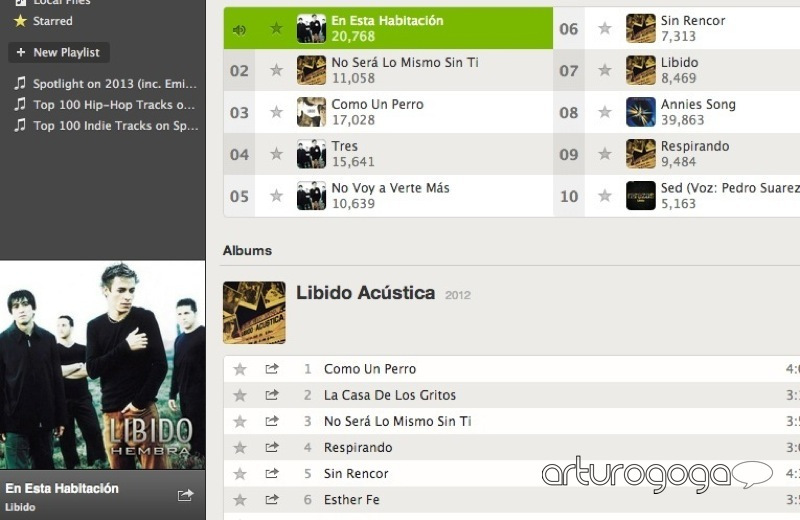The image size is (800, 520).
Task: Star the track Sin Rencor in top hits
Action: coord(605,28)
